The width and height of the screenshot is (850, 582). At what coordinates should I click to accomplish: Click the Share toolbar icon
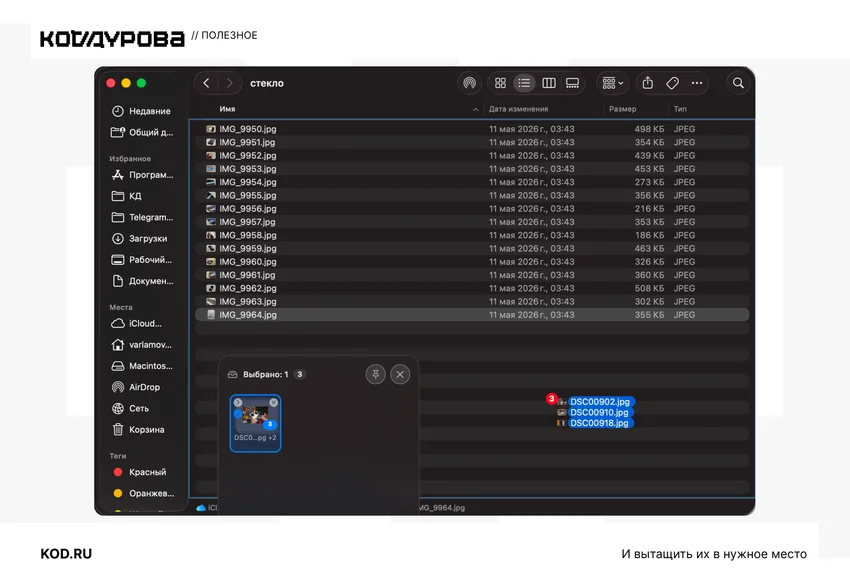tap(647, 83)
